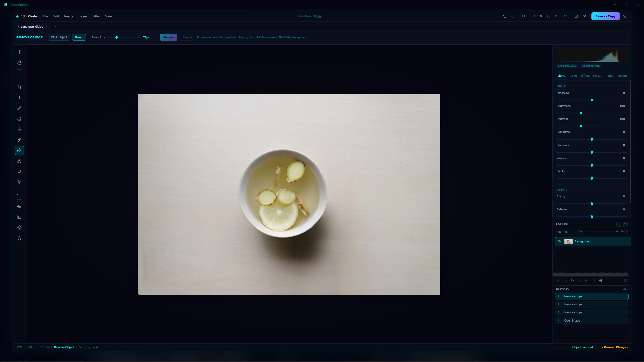Add a new layer with plus icon
Image resolution: width=644 pixels, height=362 pixels.
(x=619, y=224)
